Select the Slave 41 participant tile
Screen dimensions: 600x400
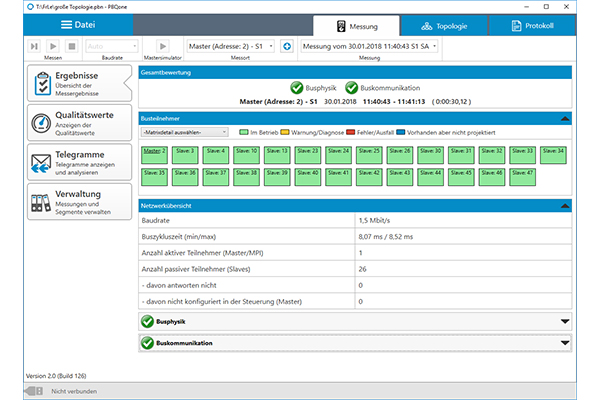tap(339, 177)
